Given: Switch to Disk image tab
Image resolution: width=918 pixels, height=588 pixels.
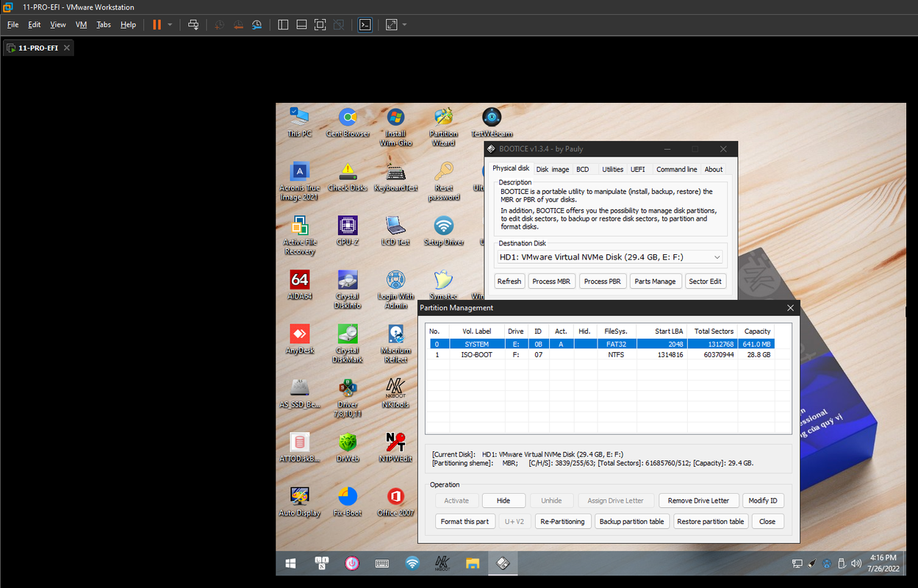Looking at the screenshot, I should [552, 169].
